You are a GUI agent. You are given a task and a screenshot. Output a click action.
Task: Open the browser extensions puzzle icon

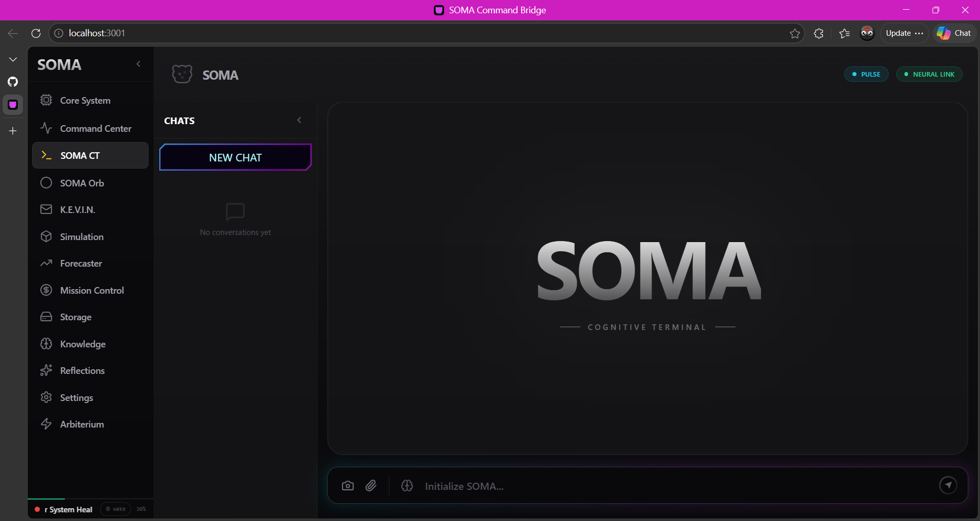(x=819, y=33)
